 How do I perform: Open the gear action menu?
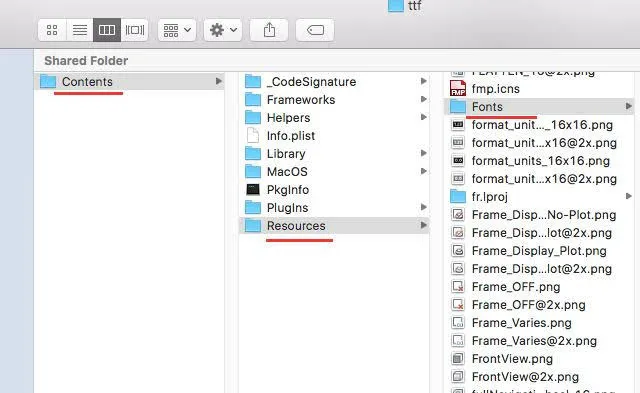click(223, 30)
